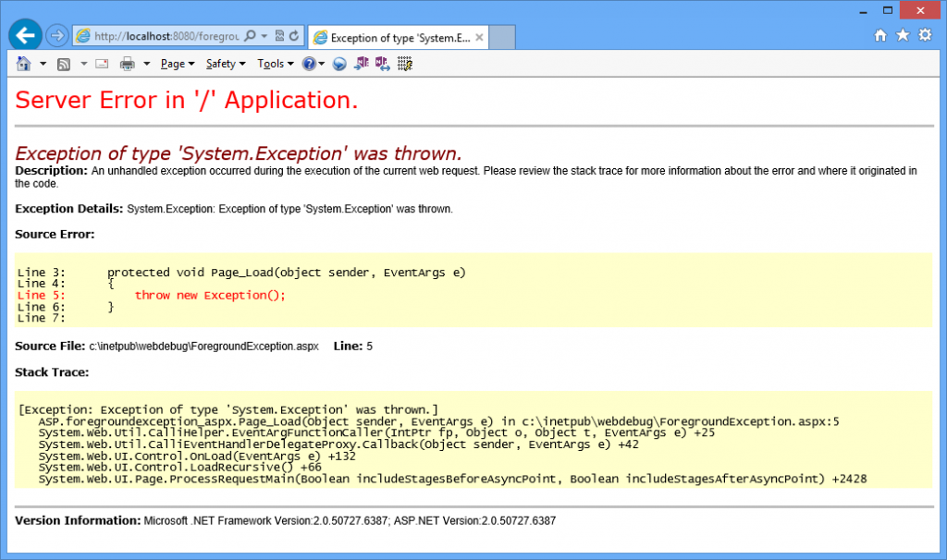Click the Read Mail envelope icon
This screenshot has height=560, width=947.
[x=102, y=64]
